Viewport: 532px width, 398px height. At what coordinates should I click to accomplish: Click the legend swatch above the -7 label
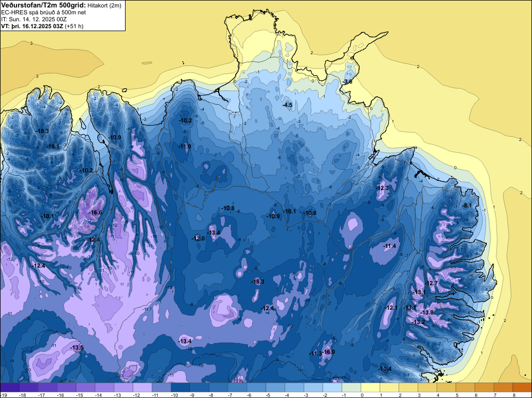(x=237, y=387)
